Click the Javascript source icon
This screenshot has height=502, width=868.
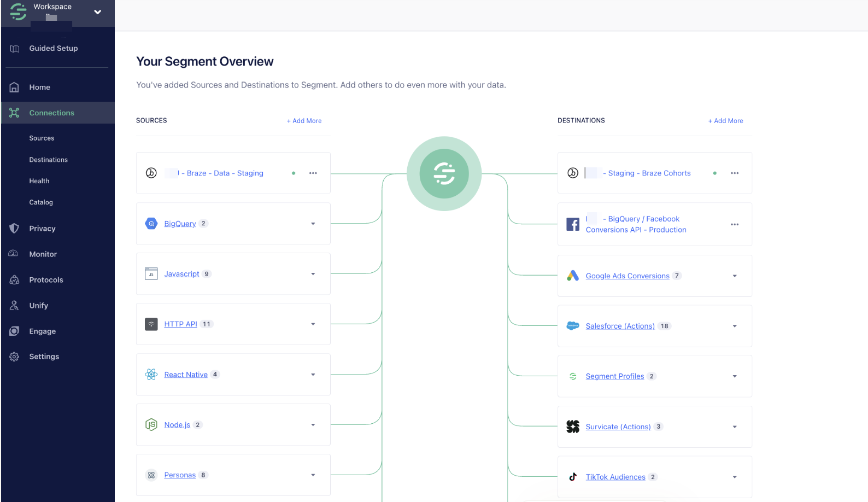(151, 273)
